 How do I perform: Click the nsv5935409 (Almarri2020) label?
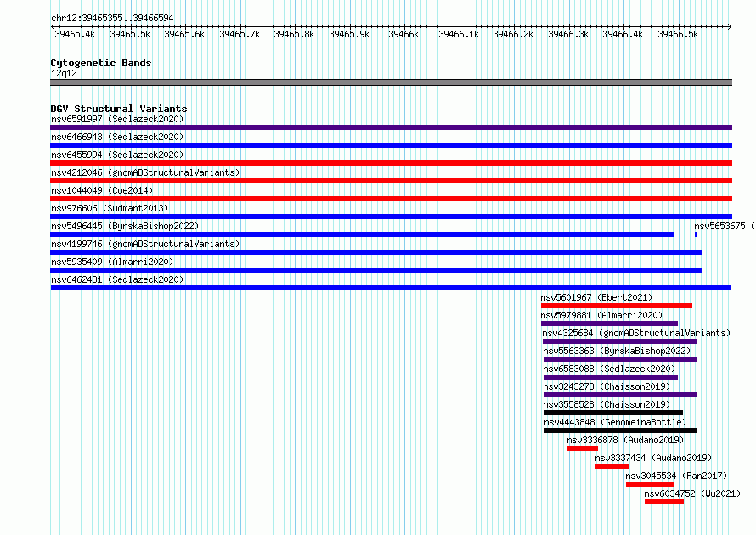pos(112,262)
